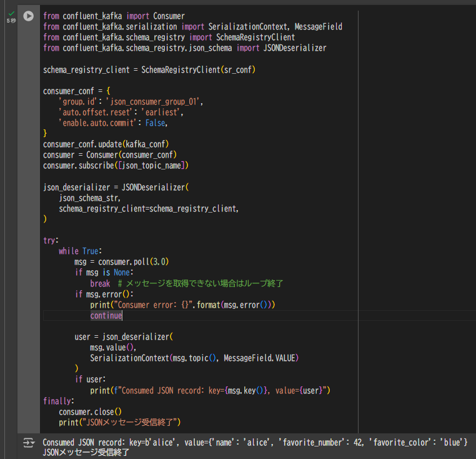
Task: Click 'consumer.close()' line
Action: (x=90, y=412)
